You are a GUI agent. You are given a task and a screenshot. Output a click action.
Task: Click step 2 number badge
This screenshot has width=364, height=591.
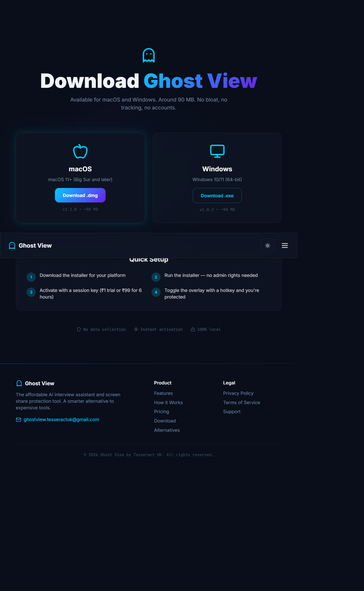click(156, 277)
